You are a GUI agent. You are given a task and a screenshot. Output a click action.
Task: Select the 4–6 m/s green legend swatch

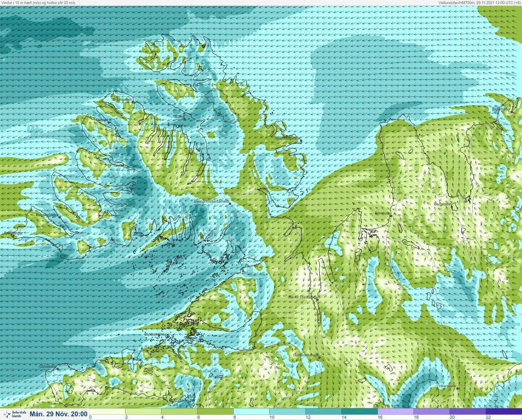click(179, 411)
